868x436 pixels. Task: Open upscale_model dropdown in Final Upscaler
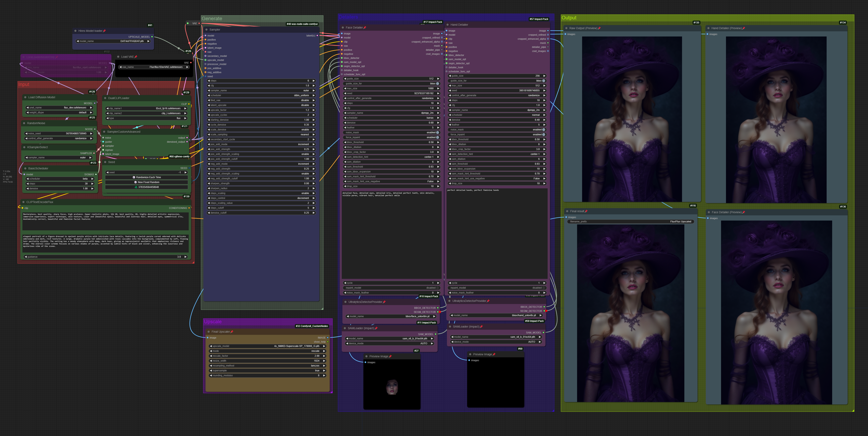click(x=268, y=346)
